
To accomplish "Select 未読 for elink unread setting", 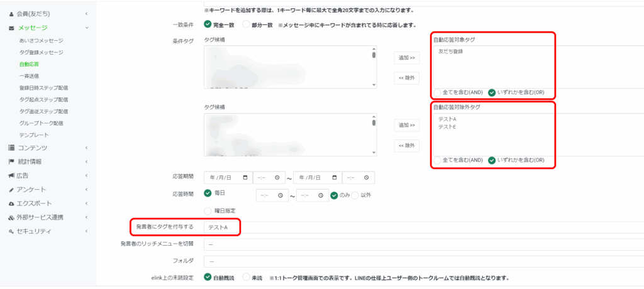I will point(247,277).
